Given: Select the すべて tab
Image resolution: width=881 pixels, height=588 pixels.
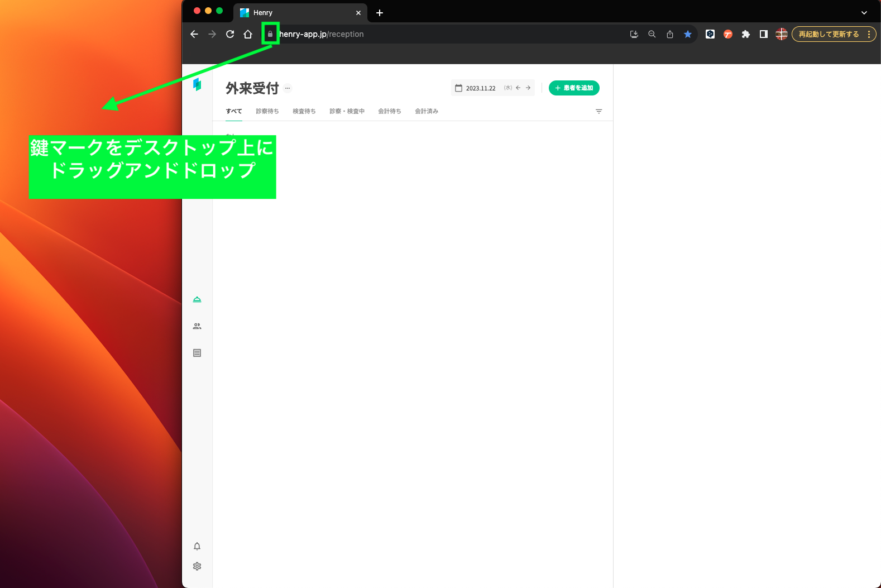Looking at the screenshot, I should (234, 111).
